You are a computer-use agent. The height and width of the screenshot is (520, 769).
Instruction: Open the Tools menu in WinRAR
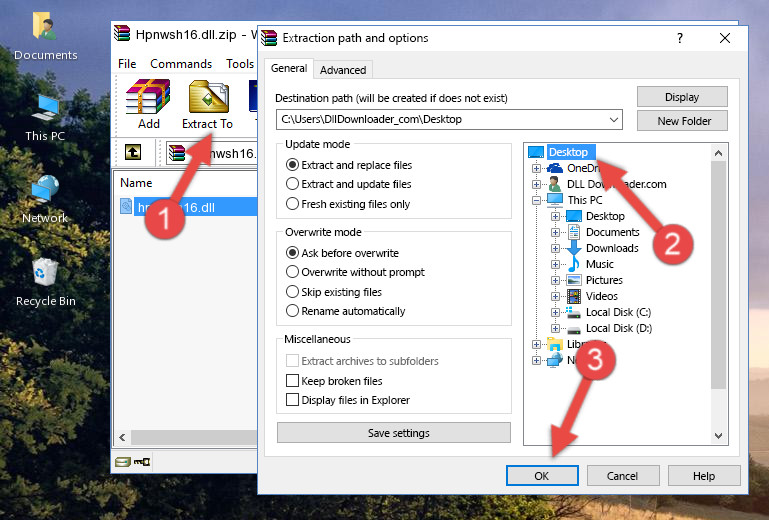click(240, 64)
